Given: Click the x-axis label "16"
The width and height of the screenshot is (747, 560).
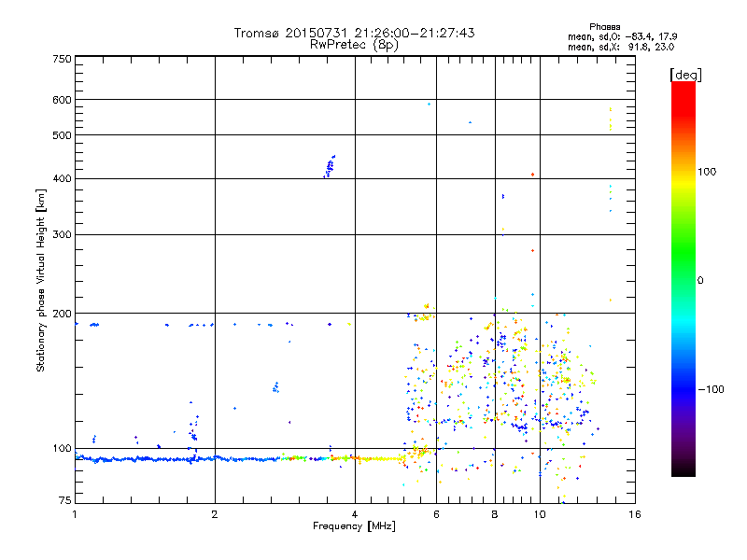Looking at the screenshot, I should pos(635,514).
